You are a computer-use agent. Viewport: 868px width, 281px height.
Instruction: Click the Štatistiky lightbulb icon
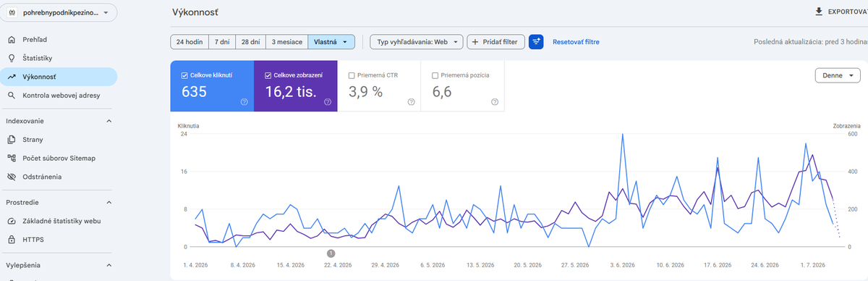[x=11, y=58]
